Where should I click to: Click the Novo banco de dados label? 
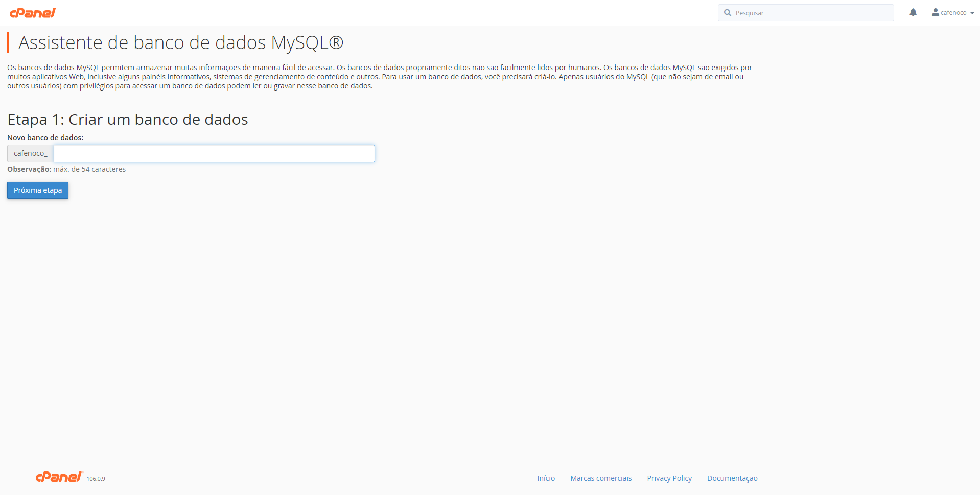pyautogui.click(x=45, y=138)
